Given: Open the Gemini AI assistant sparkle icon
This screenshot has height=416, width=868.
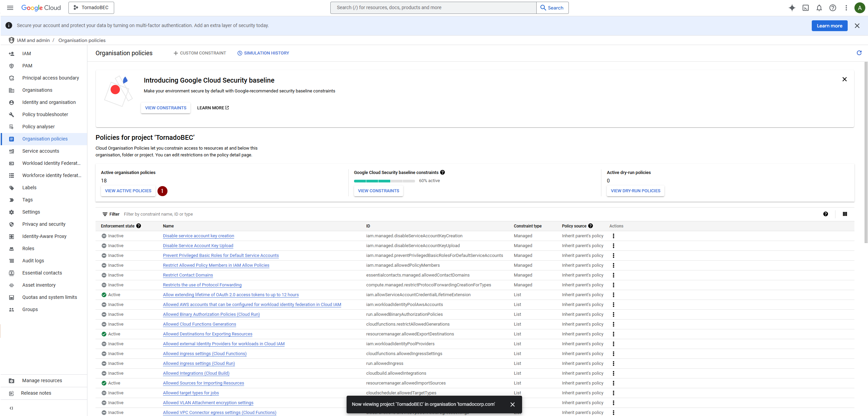Looking at the screenshot, I should [x=792, y=8].
